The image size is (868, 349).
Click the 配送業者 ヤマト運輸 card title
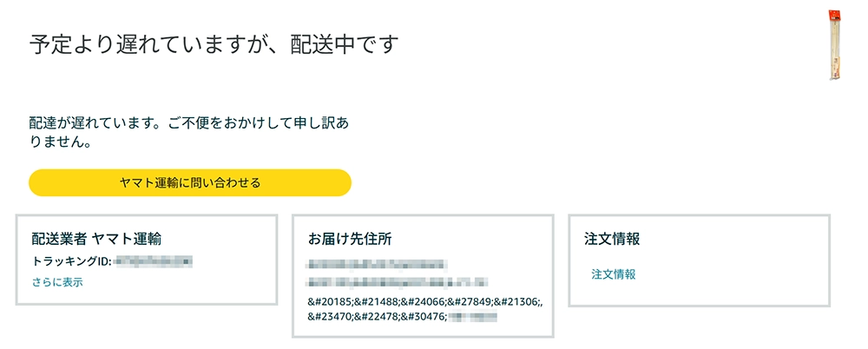click(x=96, y=238)
